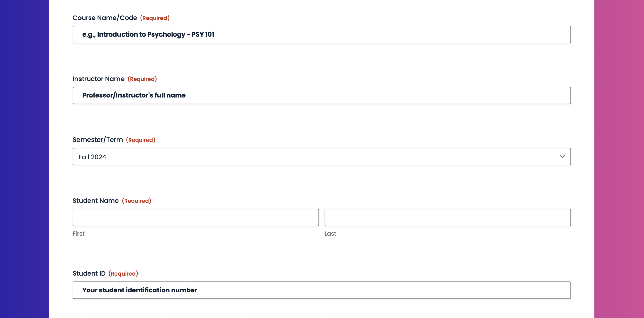The image size is (644, 318).
Task: Click the Semester/Term label text
Action: pos(98,140)
